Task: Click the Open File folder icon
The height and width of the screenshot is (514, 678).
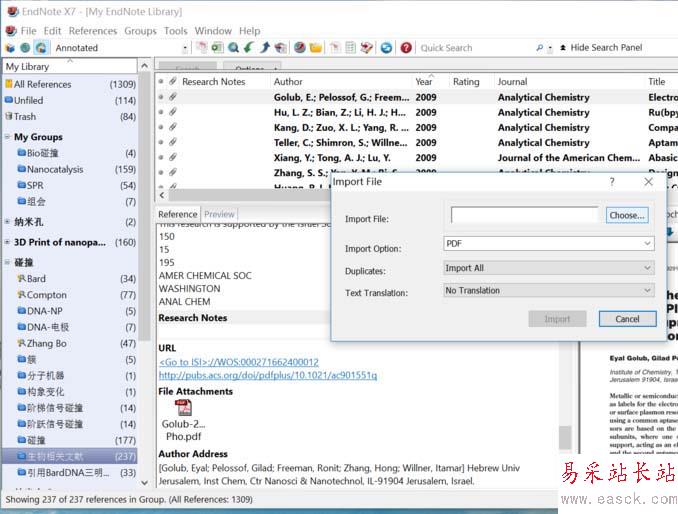Action: [316, 48]
